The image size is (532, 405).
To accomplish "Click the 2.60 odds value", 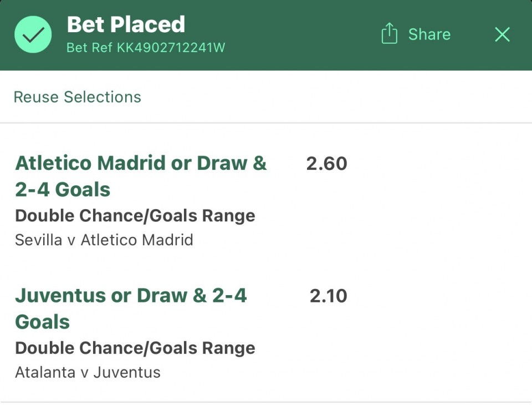I will pyautogui.click(x=326, y=164).
